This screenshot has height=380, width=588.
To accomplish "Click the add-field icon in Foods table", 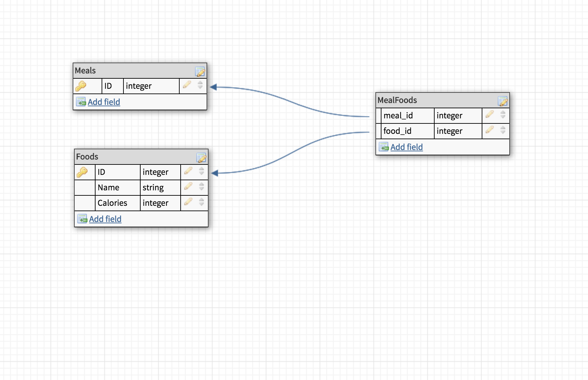I will click(x=82, y=219).
